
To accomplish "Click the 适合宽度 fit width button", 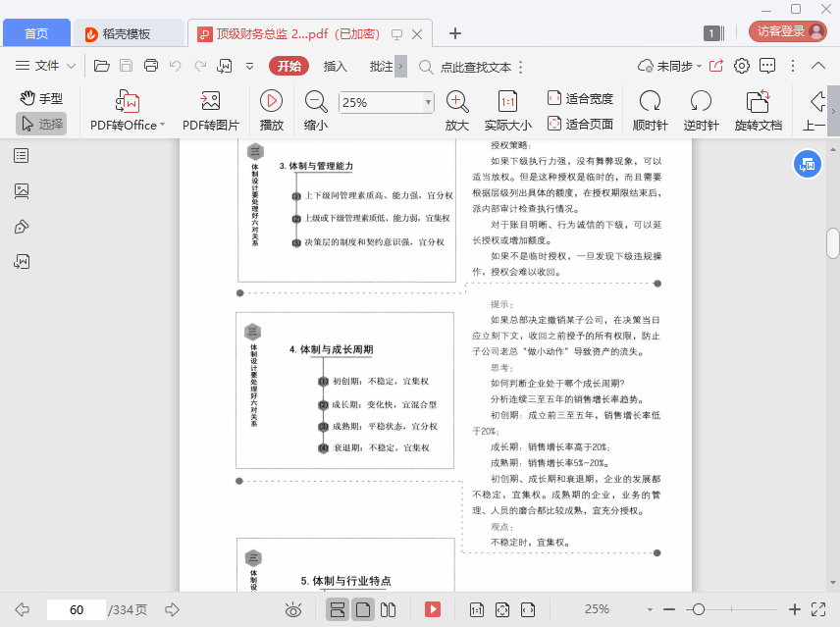I will point(580,98).
